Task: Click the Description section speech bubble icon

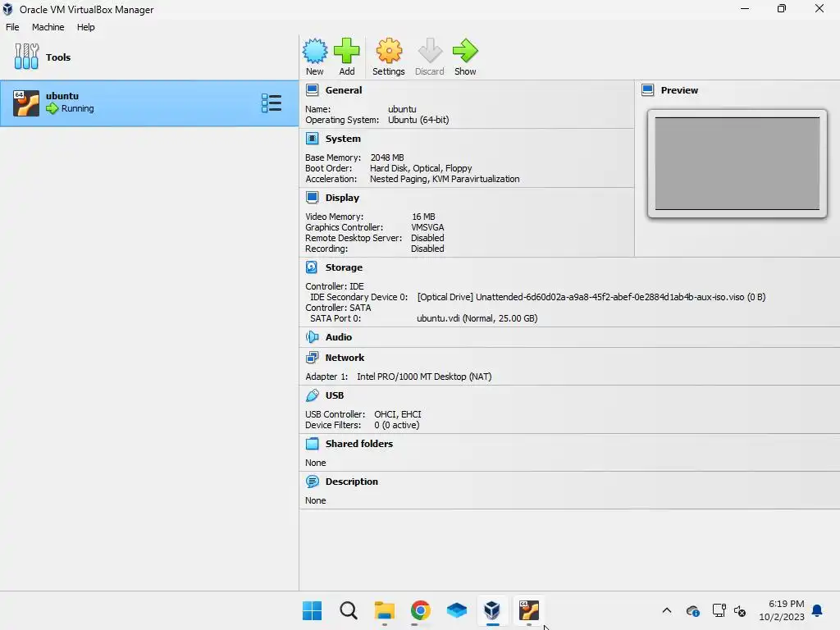Action: coord(312,481)
